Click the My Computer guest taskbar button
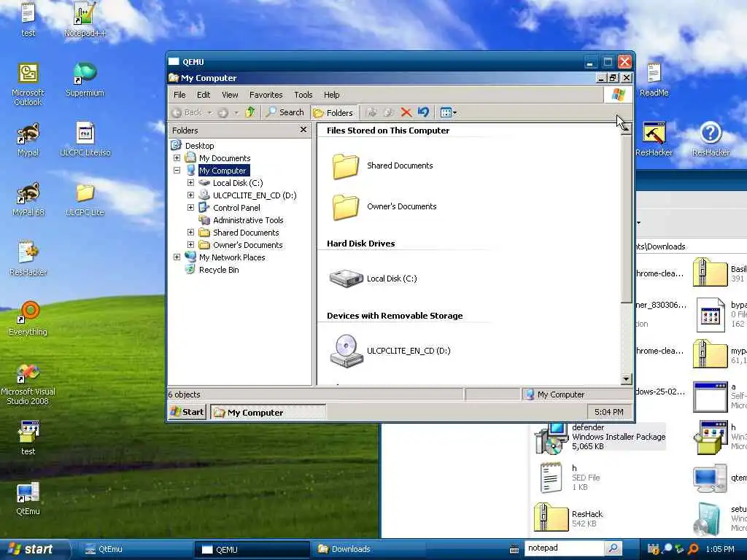Image resolution: width=747 pixels, height=560 pixels. (x=268, y=413)
